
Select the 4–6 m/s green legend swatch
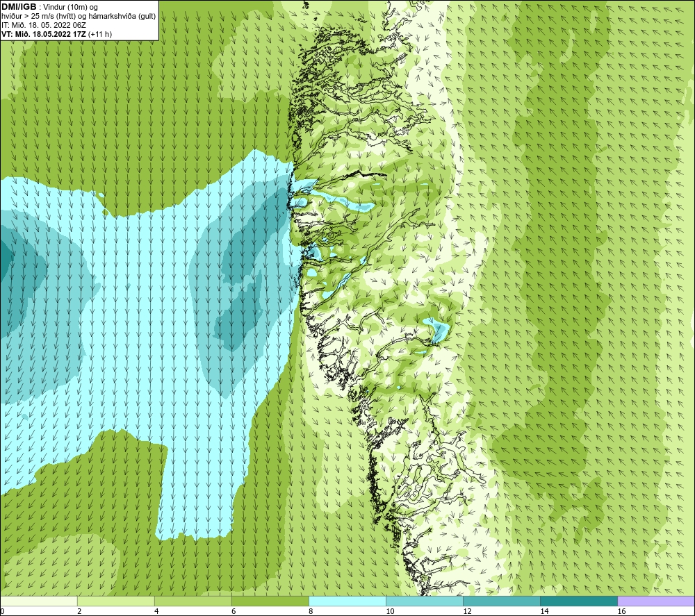193,601
